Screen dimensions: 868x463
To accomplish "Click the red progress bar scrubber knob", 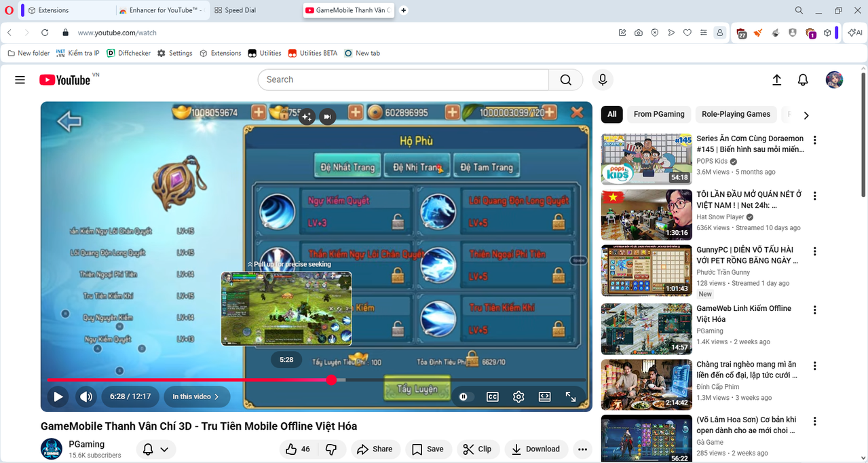I will [331, 380].
